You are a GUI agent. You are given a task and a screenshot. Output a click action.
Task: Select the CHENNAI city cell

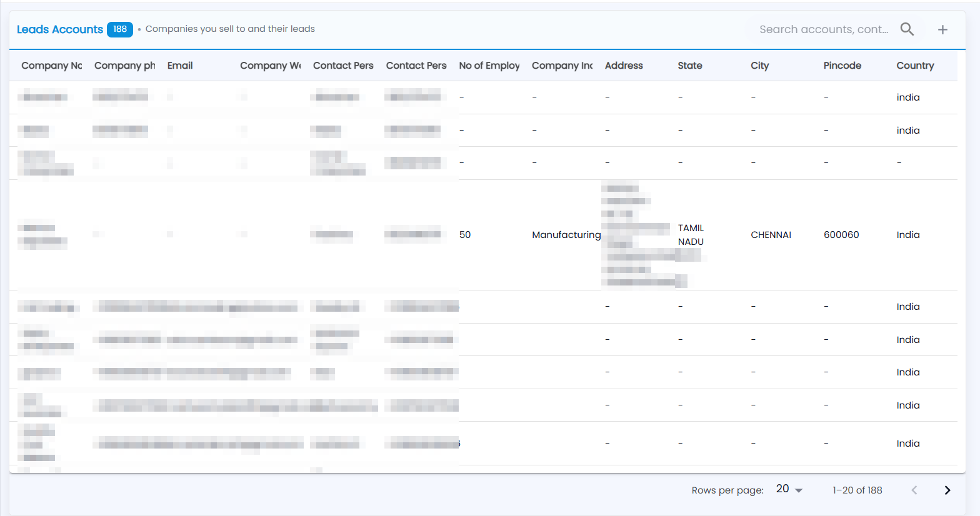tap(771, 235)
